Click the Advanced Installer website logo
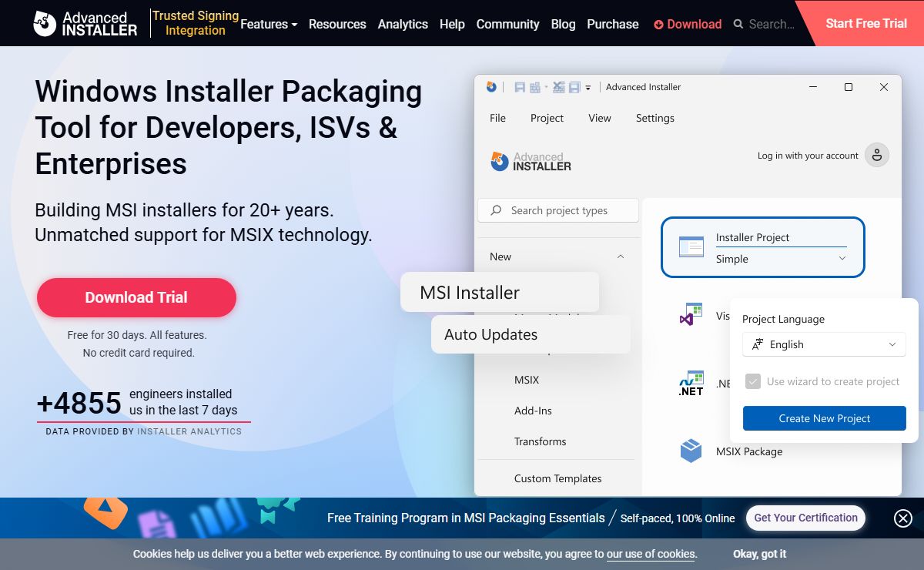924x570 pixels. pyautogui.click(x=85, y=23)
